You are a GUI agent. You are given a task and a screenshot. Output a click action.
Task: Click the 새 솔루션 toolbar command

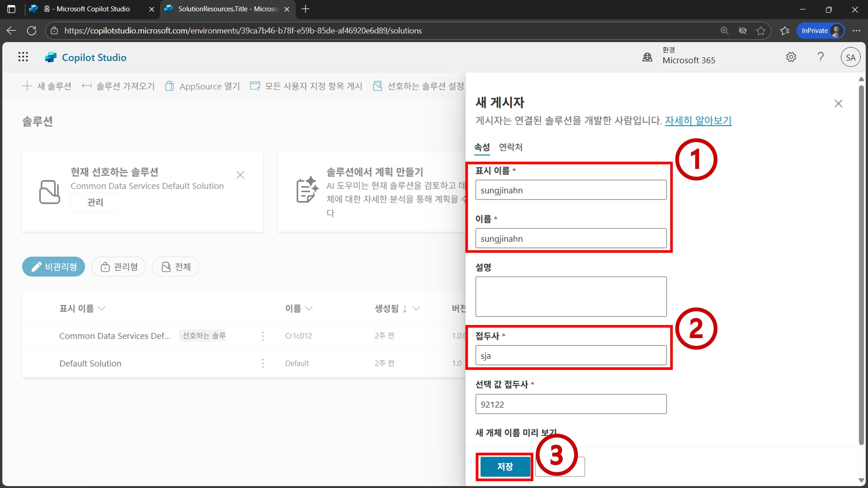[46, 86]
